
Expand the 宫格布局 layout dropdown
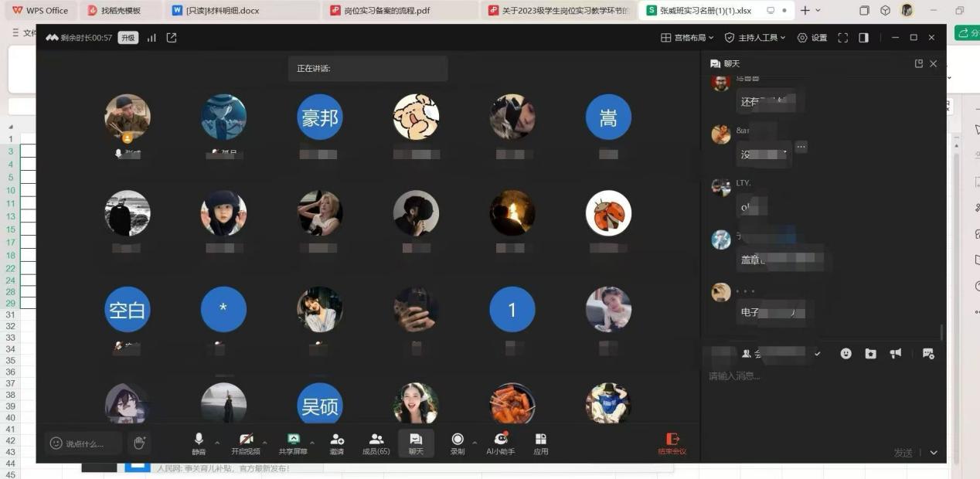coord(687,38)
